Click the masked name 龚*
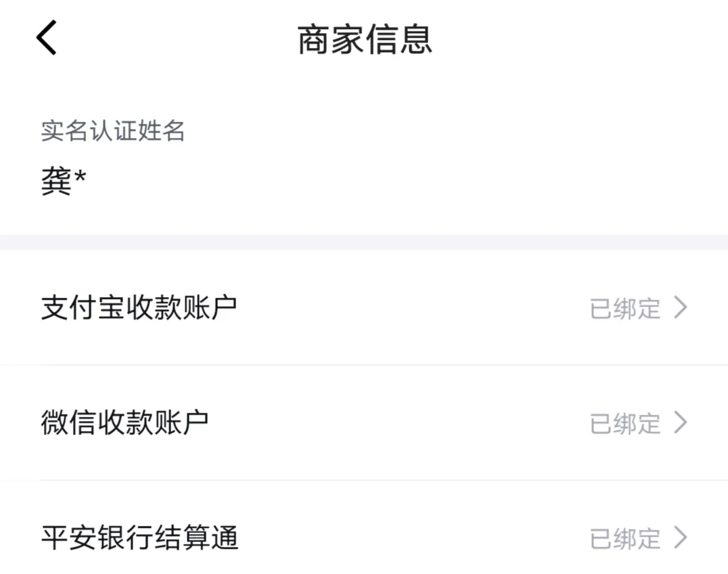728x574 pixels. (64, 181)
